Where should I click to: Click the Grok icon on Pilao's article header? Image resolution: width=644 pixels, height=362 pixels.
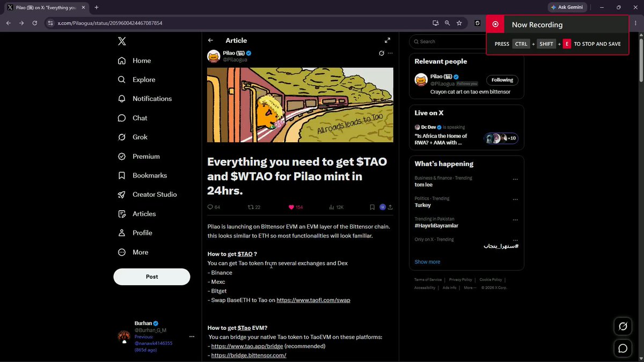pyautogui.click(x=382, y=53)
